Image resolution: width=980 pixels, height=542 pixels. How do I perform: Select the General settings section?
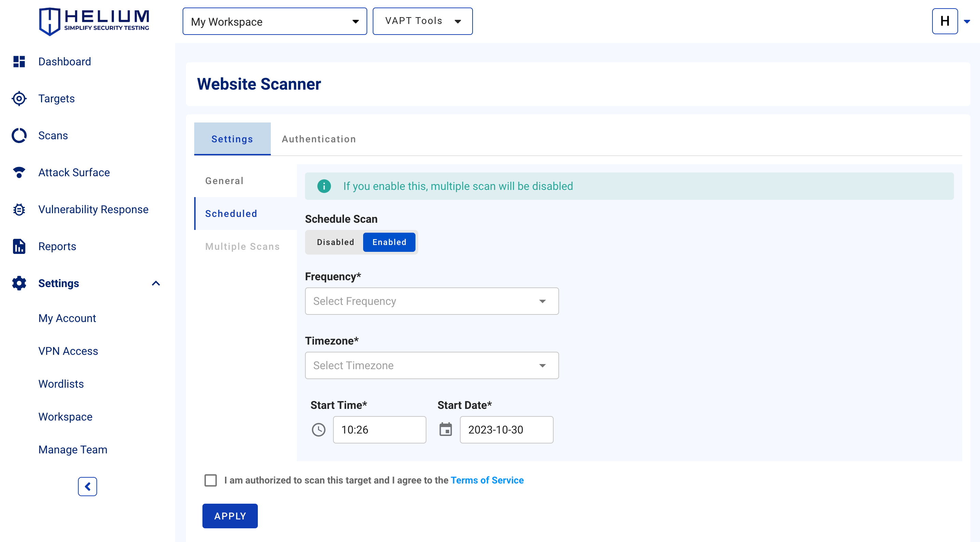224,181
